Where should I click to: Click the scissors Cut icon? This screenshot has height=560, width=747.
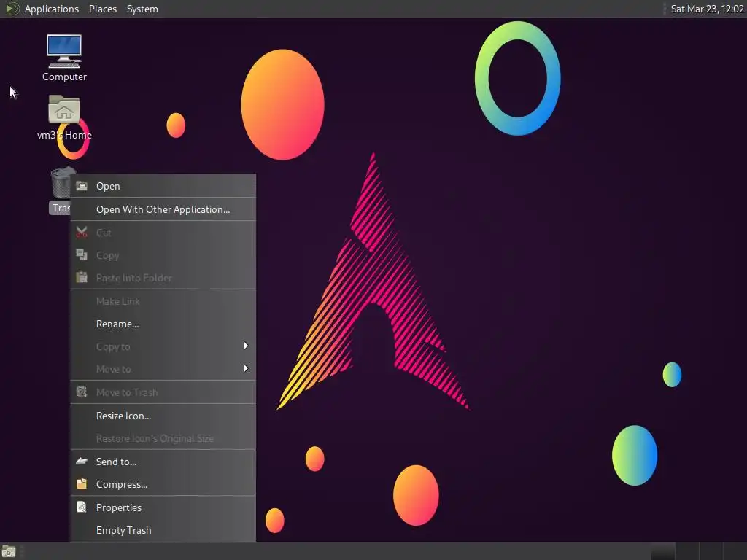pyautogui.click(x=82, y=233)
